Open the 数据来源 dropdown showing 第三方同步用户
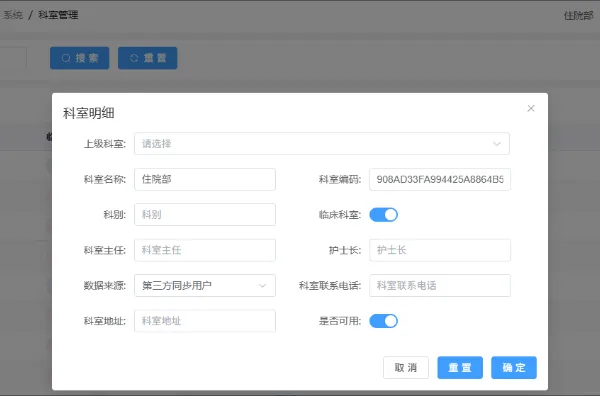This screenshot has width=600, height=396. [205, 285]
